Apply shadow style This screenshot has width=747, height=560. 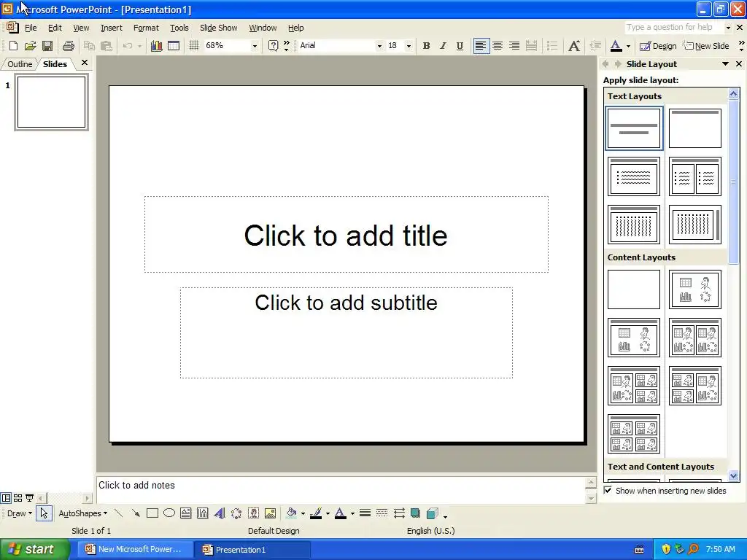[x=415, y=513]
